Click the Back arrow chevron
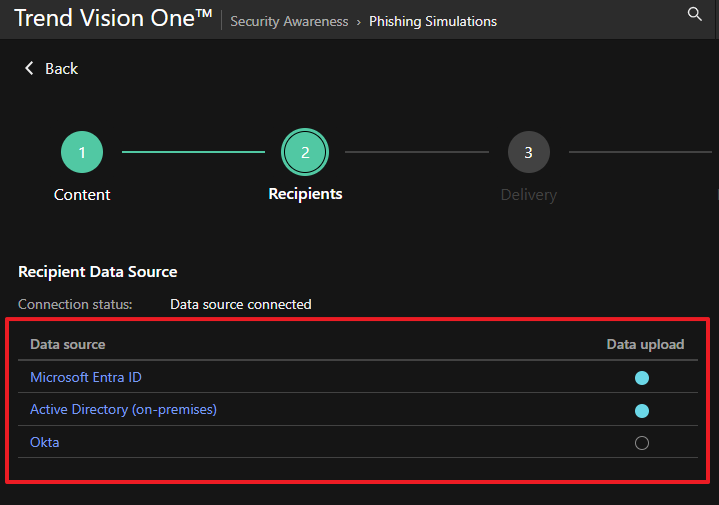Image resolution: width=719 pixels, height=505 pixels. [x=29, y=68]
